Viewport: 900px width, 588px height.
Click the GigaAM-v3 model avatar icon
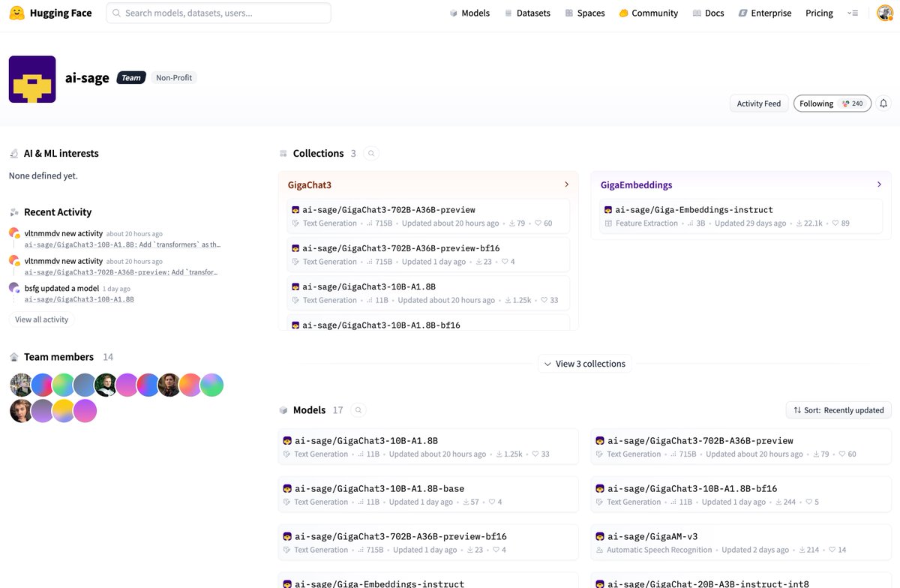coord(600,536)
